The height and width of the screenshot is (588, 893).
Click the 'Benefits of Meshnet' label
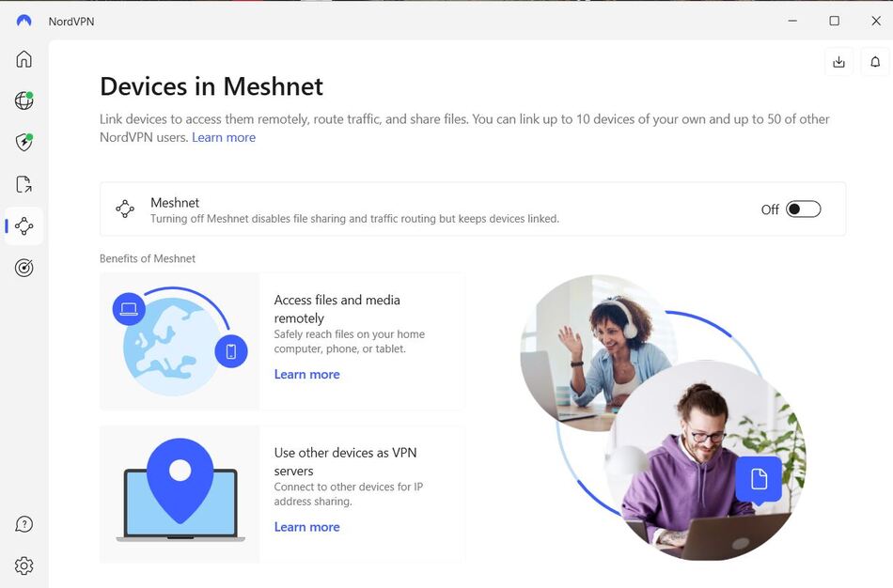(148, 258)
